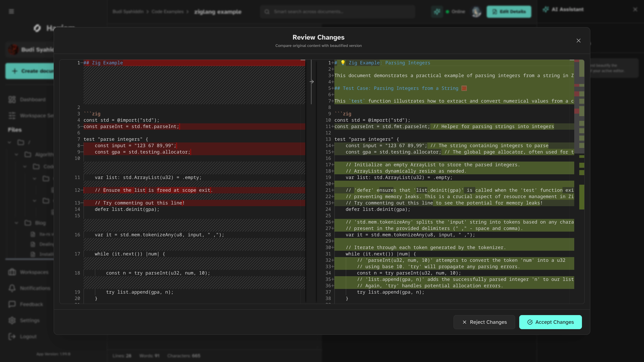Open the user avatar in header
Image resolution: width=644 pixels, height=362 pixels.
tap(476, 12)
